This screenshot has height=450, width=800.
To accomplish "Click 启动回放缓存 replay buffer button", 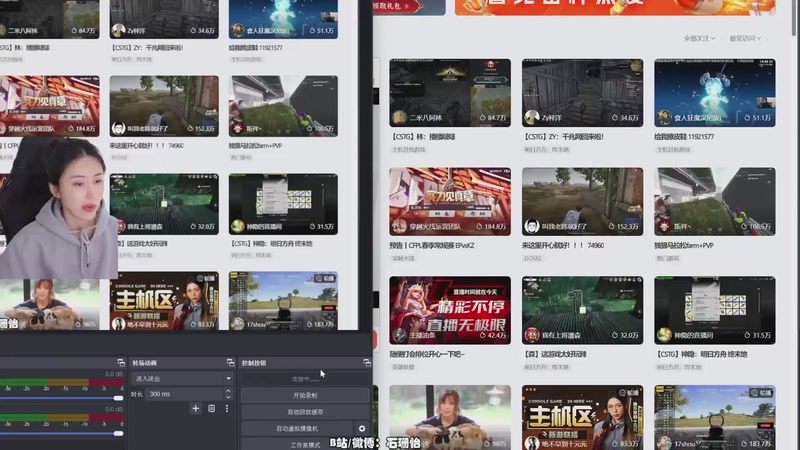I will coord(305,412).
